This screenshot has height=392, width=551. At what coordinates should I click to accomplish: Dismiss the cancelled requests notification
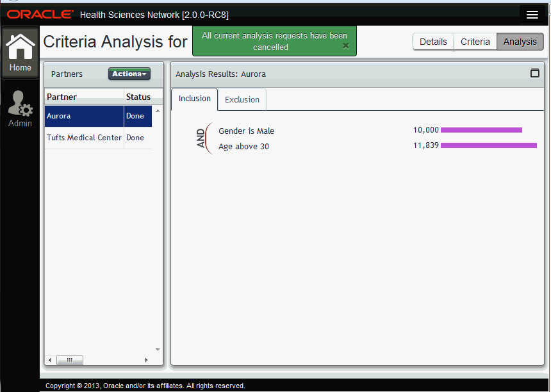click(345, 45)
